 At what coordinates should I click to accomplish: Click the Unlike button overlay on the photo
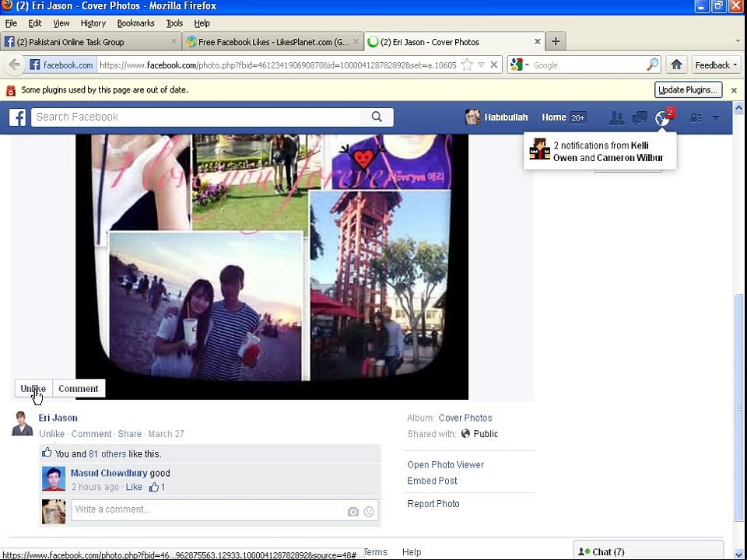tap(33, 389)
